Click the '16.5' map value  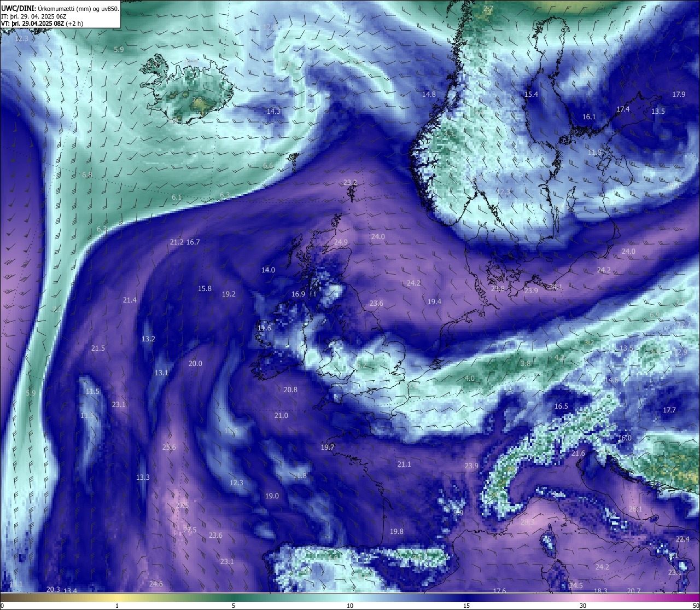click(561, 406)
